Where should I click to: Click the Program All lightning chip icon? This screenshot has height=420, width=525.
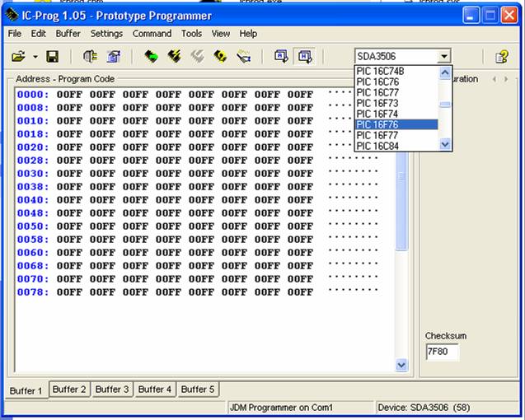174,56
